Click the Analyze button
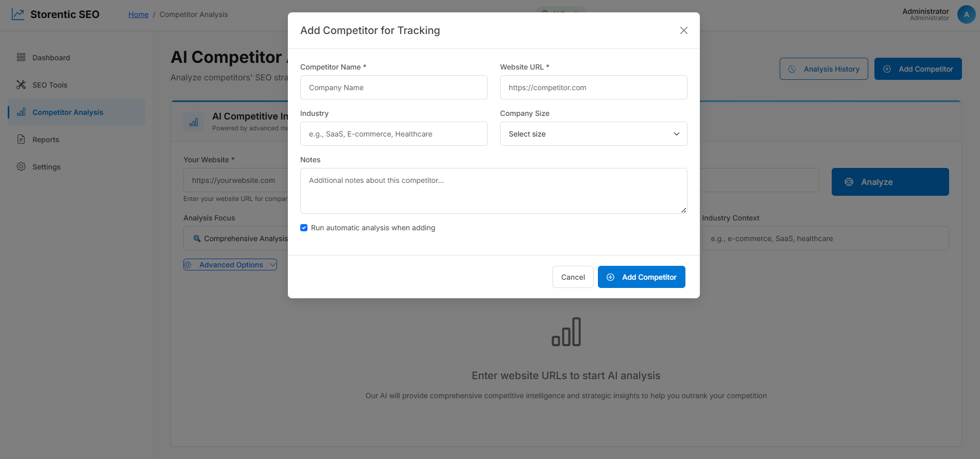 (890, 182)
